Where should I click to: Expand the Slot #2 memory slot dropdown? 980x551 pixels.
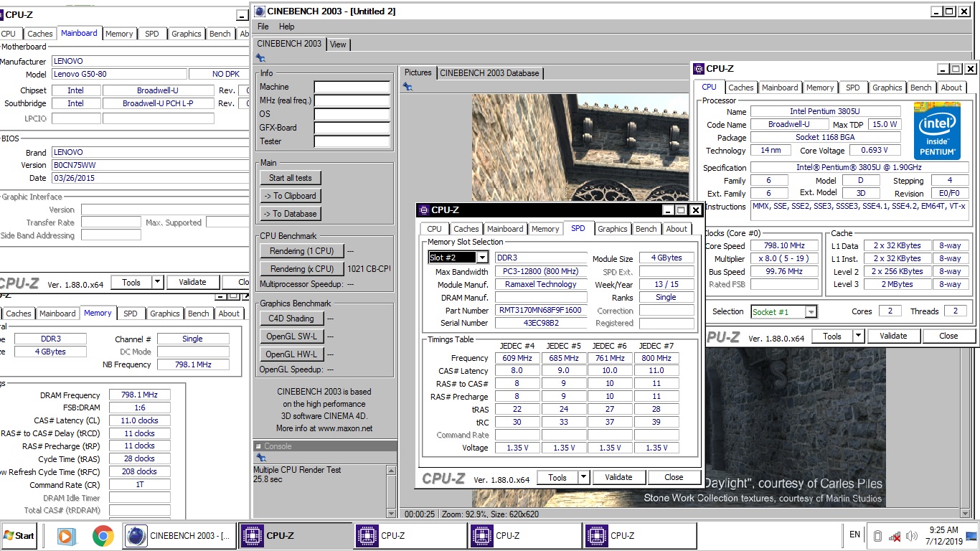coord(483,258)
